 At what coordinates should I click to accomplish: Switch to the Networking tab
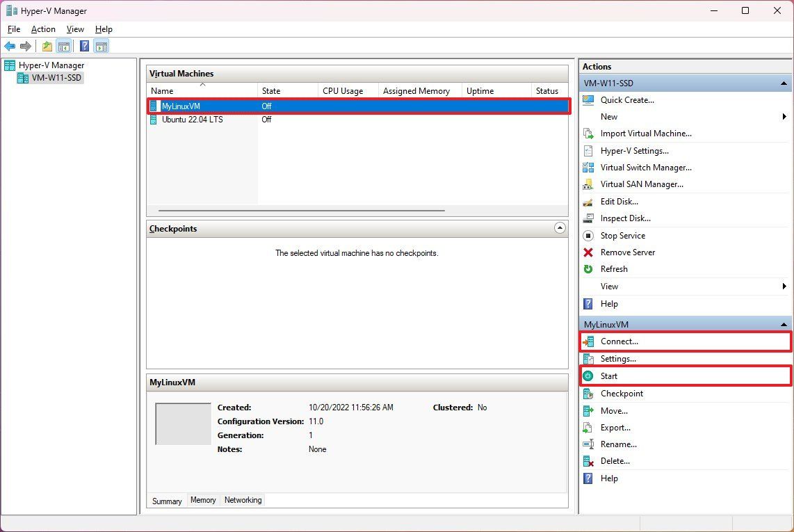(x=243, y=500)
